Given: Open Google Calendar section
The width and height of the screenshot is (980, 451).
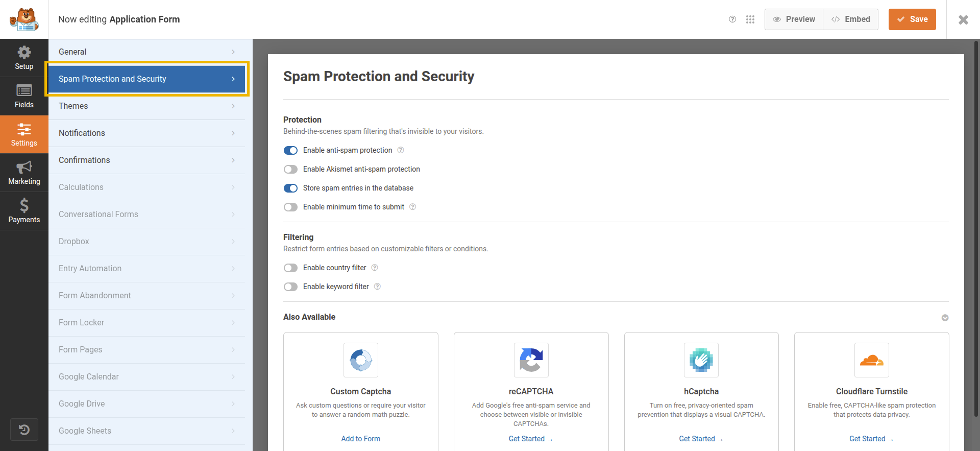Looking at the screenshot, I should [147, 376].
